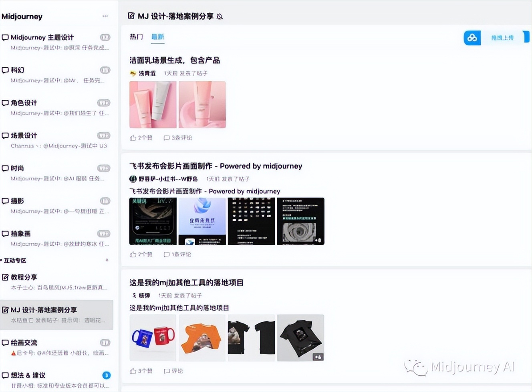Open the post 这是我的mj加其他工具的落地项目
This screenshot has width=532, height=392.
point(186,283)
